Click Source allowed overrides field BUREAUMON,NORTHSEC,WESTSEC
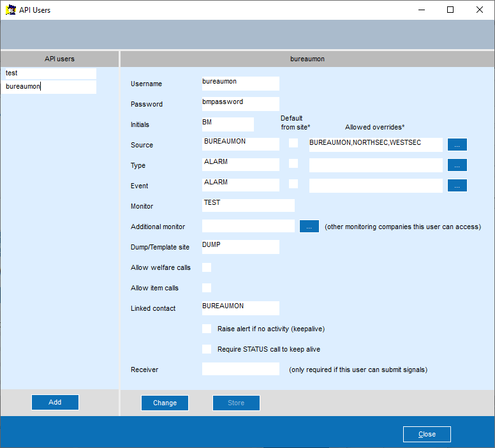The image size is (495, 448). [376, 145]
